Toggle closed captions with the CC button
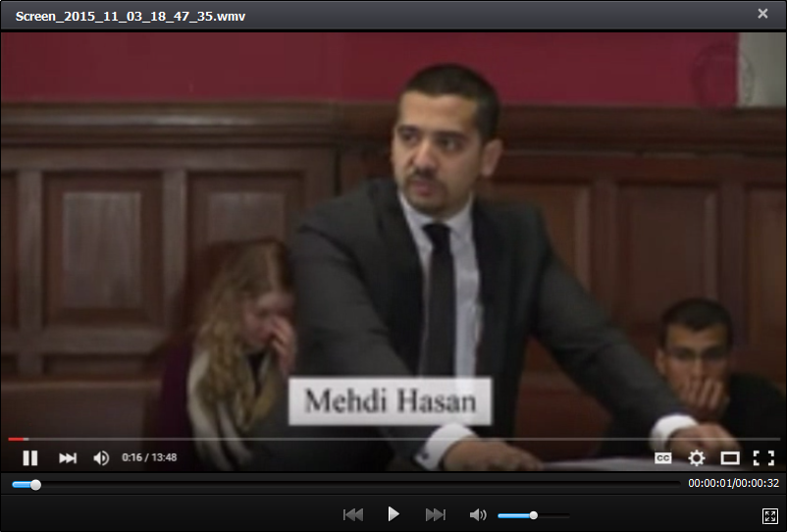The image size is (787, 532). click(663, 457)
